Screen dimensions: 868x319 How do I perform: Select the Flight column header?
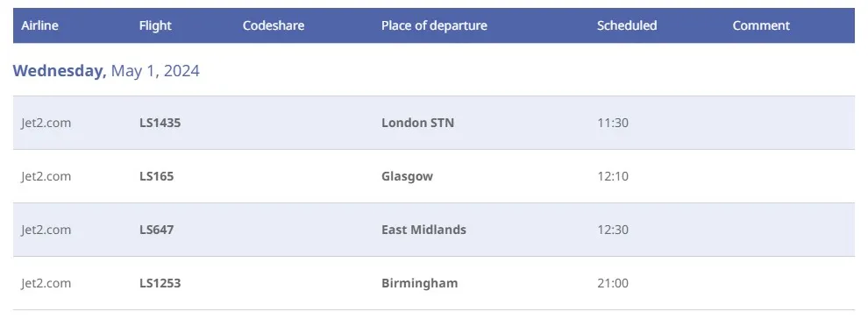point(155,25)
